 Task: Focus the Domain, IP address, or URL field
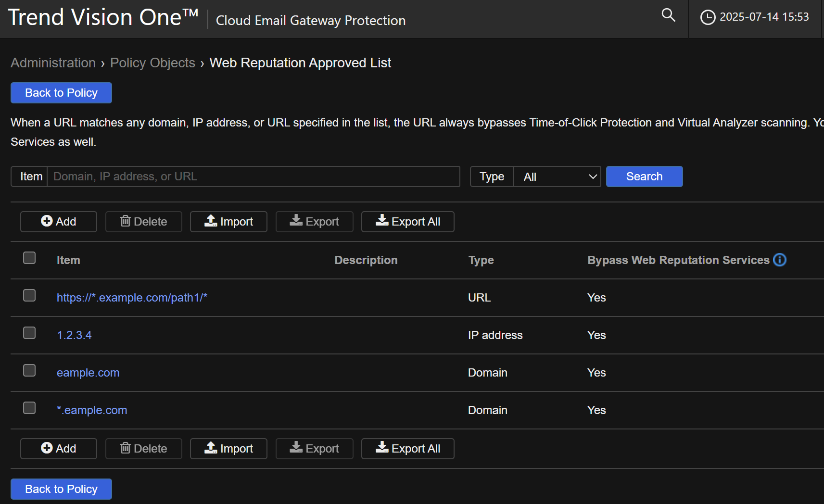click(x=253, y=176)
